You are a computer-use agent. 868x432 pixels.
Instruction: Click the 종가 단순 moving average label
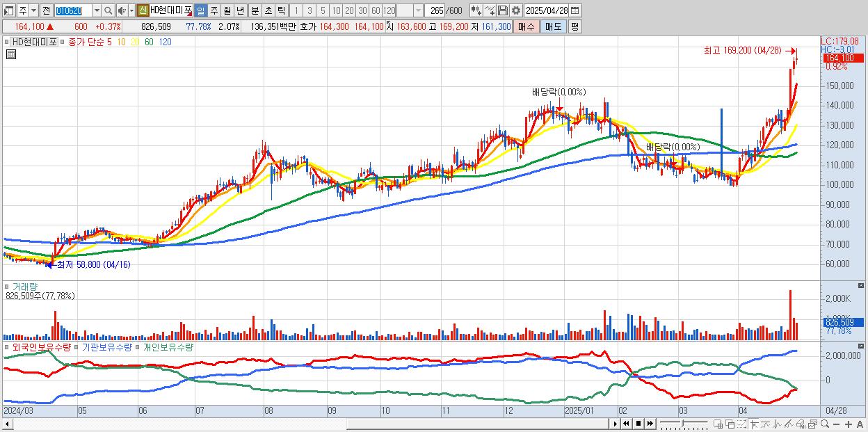coord(86,42)
